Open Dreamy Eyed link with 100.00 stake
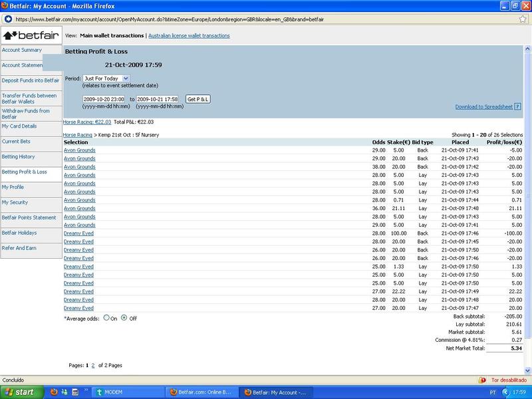This screenshot has width=532, height=399. click(78, 233)
